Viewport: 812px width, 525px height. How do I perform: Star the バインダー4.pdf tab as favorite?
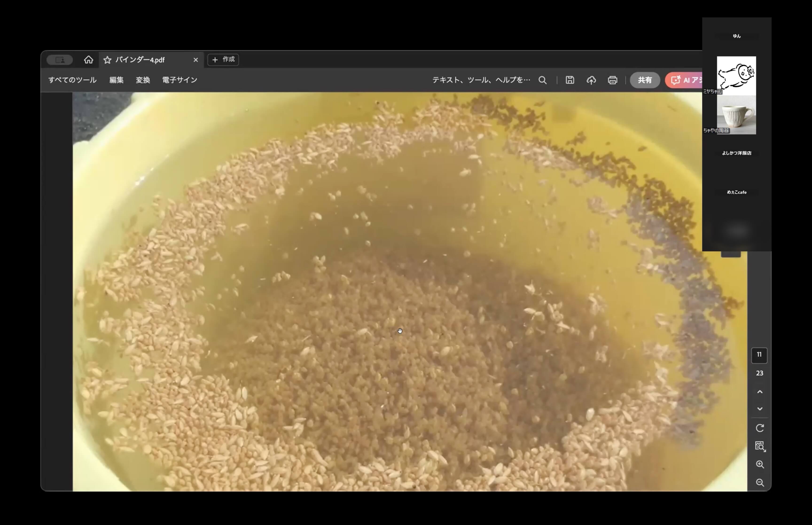point(107,60)
